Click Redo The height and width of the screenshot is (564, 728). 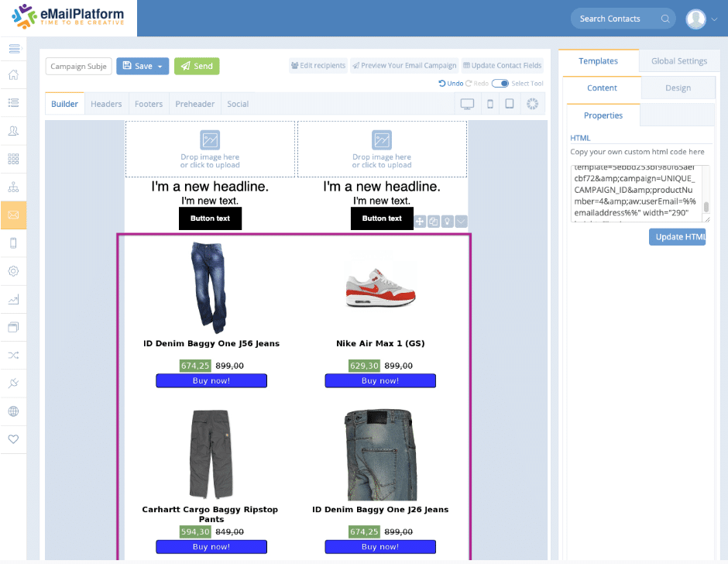click(477, 83)
